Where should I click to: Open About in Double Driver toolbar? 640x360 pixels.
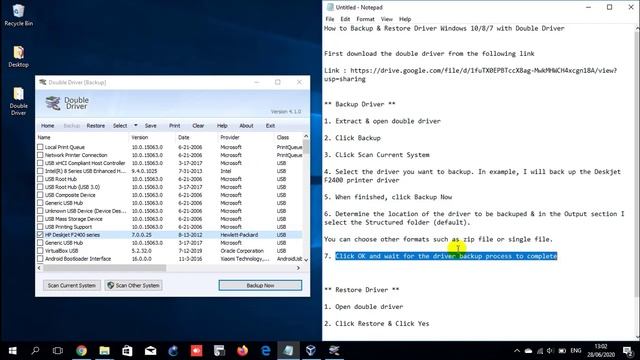246,126
